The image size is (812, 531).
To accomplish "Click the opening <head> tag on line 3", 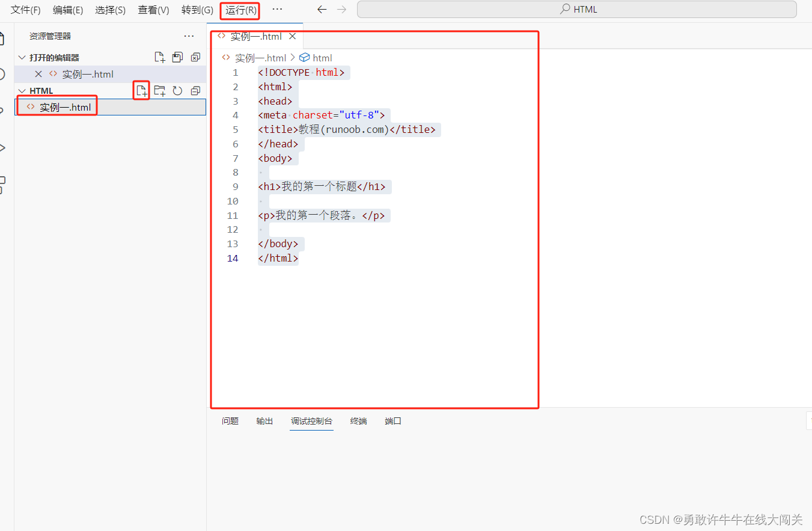I will [x=275, y=101].
